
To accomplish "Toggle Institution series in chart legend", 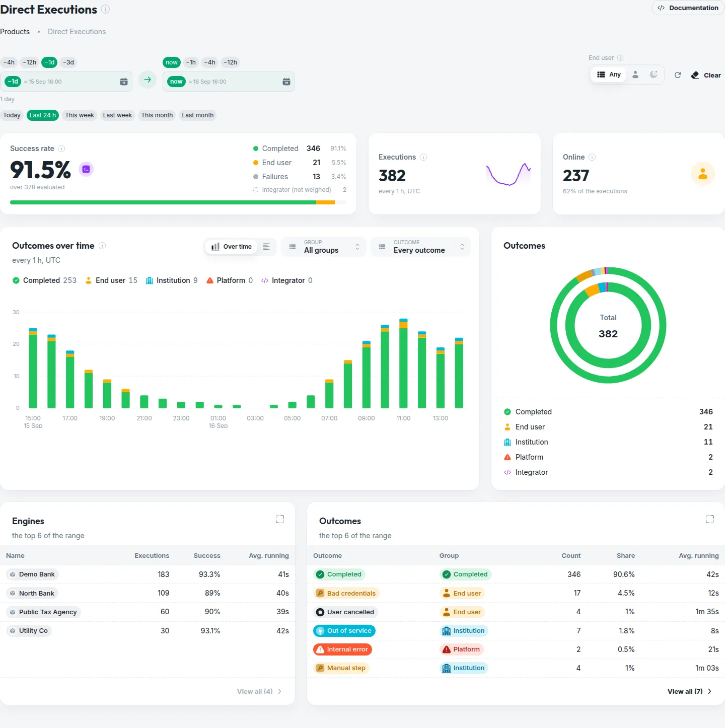I will pyautogui.click(x=172, y=280).
